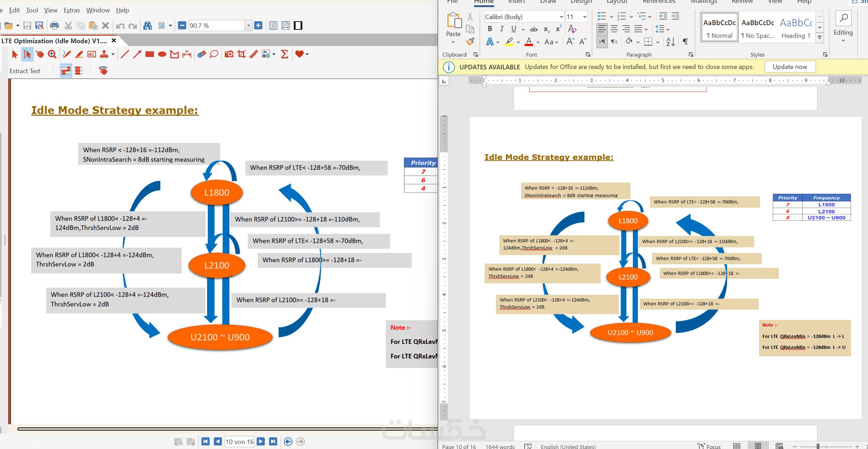Viewport: 868px width, 449px height.
Task: Click the snapshot camera tool
Action: point(229,54)
